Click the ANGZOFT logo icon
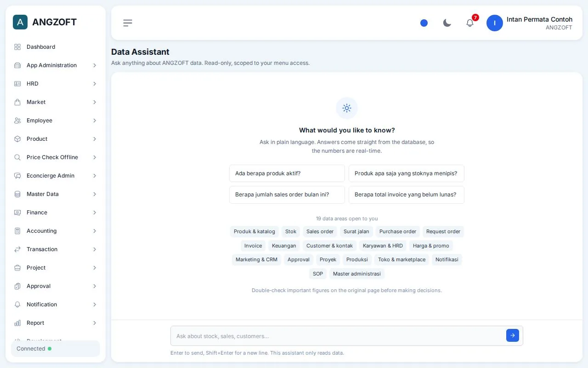The width and height of the screenshot is (588, 368). [20, 22]
